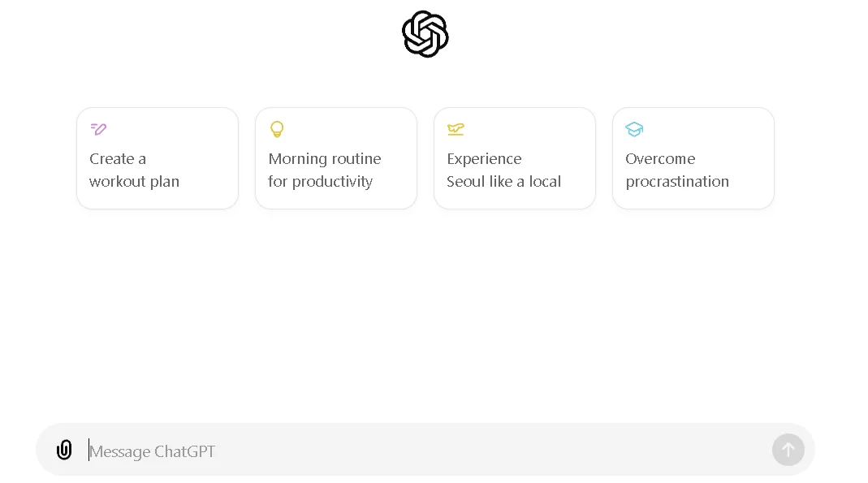Image resolution: width=868 pixels, height=483 pixels.
Task: Open the 'Experience Seoul like a local' suggestion
Action: coord(515,158)
